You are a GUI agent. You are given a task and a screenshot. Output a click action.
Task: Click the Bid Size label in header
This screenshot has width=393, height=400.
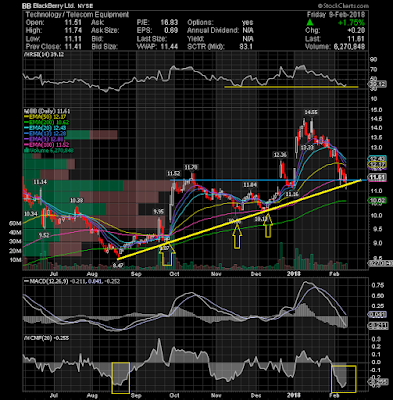coord(104,46)
